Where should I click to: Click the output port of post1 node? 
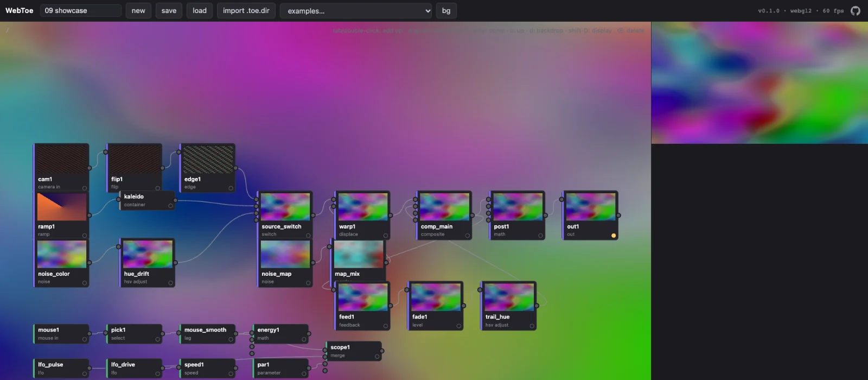[545, 216]
